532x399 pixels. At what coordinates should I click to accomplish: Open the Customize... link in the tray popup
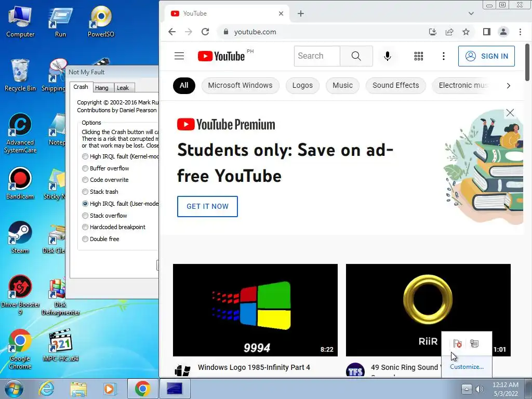click(467, 367)
